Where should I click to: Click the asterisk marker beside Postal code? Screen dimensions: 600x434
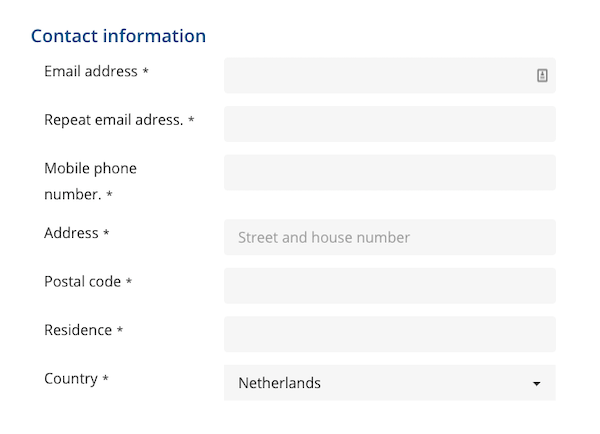pos(129,281)
